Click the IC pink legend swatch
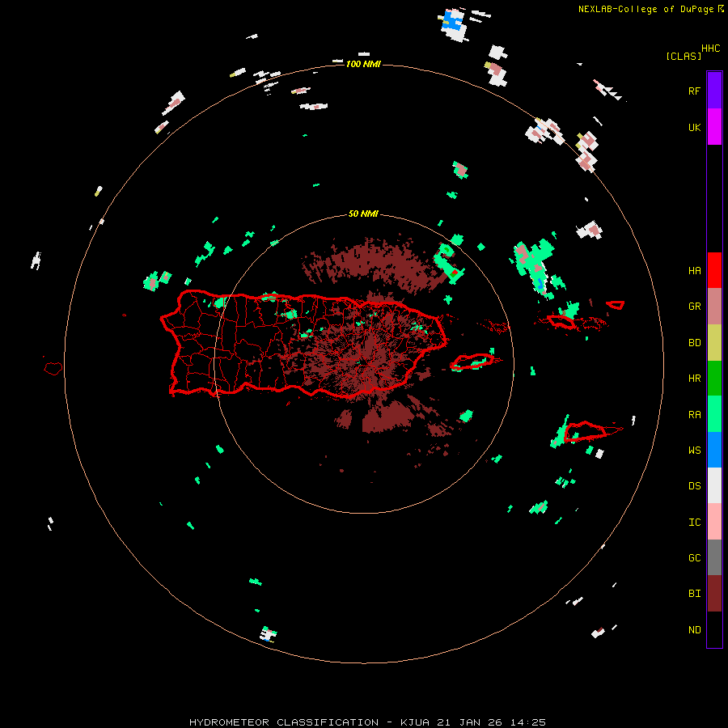Viewport: 728px width, 728px height. [714, 522]
